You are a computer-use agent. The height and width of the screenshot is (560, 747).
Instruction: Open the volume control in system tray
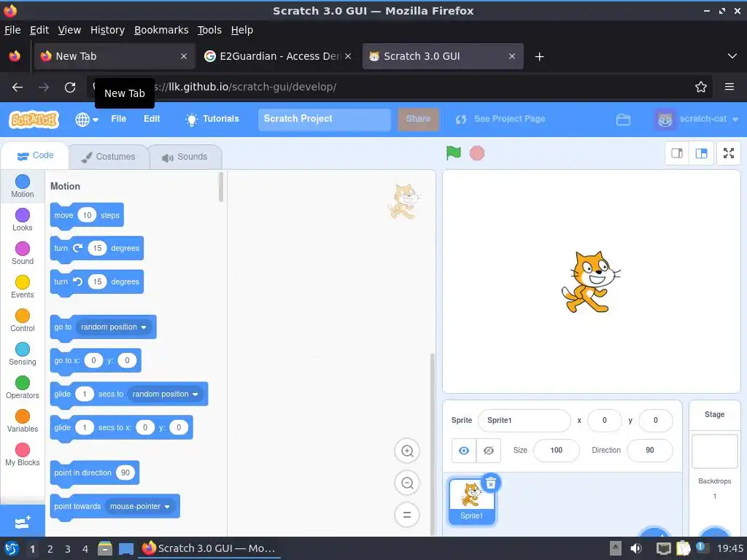point(636,548)
